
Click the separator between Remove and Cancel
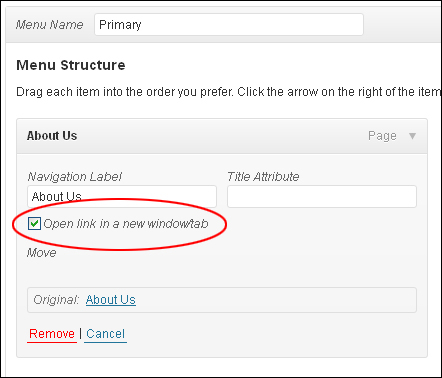pos(80,333)
